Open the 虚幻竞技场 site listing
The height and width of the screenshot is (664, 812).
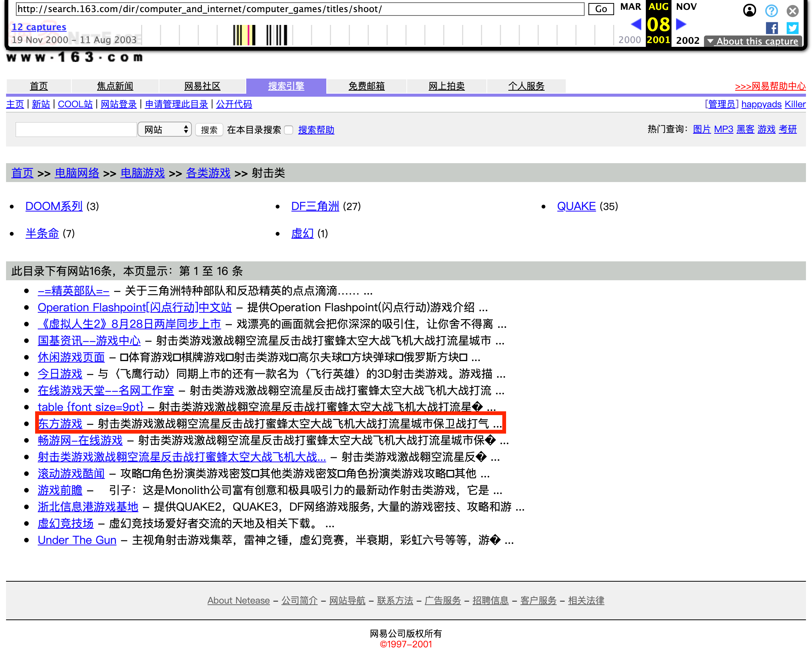(65, 523)
